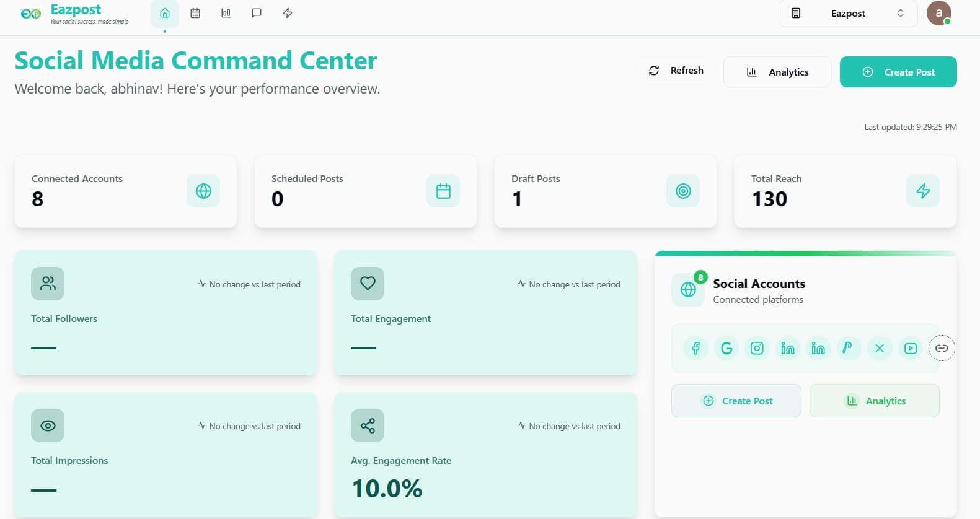This screenshot has height=519, width=980.
Task: Open the calendar nav icon
Action: click(x=195, y=13)
